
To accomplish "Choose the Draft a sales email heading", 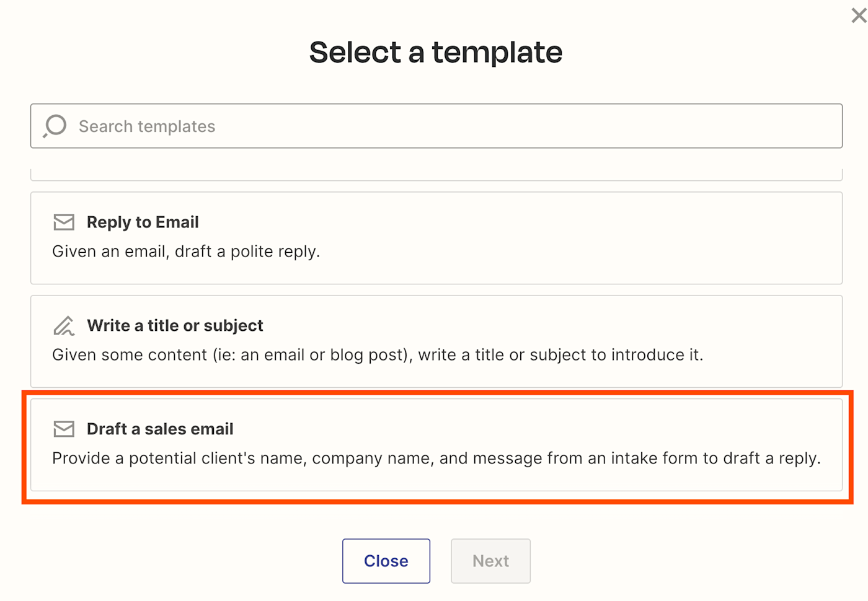I will pyautogui.click(x=160, y=429).
